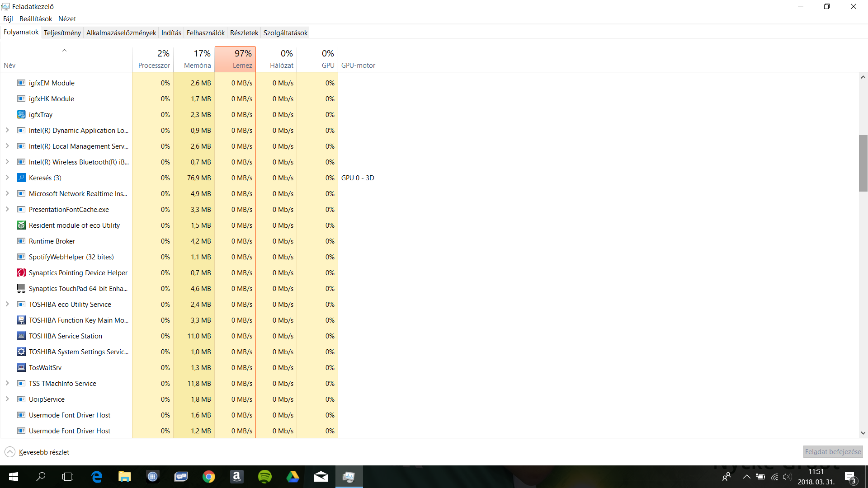
Task: Sort by Memória column header
Action: pyautogui.click(x=194, y=59)
